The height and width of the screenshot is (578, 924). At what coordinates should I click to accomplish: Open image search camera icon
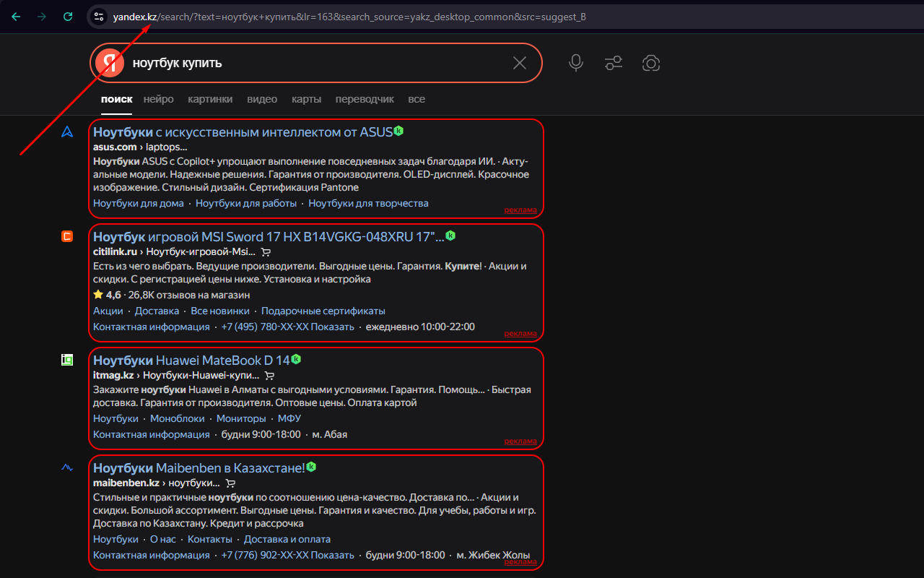tap(651, 64)
